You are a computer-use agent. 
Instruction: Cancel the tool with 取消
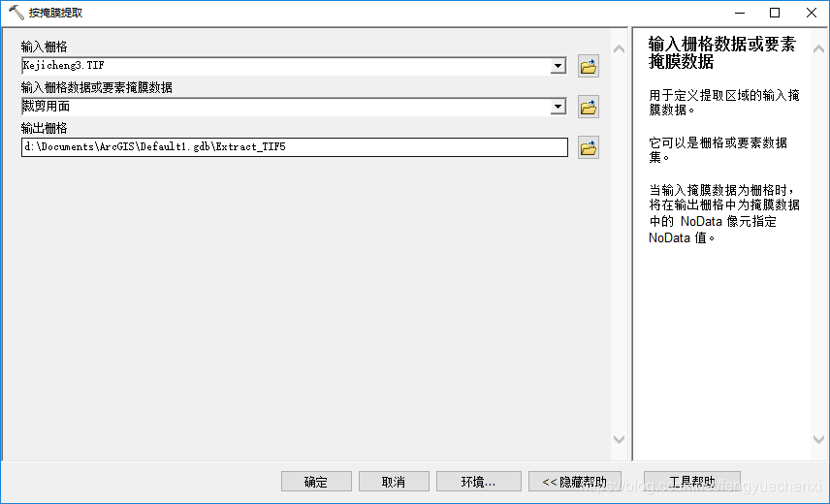(394, 482)
